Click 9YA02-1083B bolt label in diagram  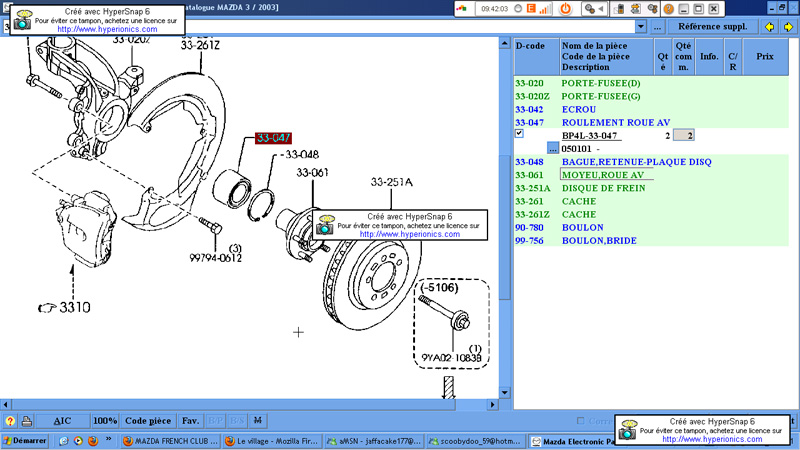click(x=452, y=358)
